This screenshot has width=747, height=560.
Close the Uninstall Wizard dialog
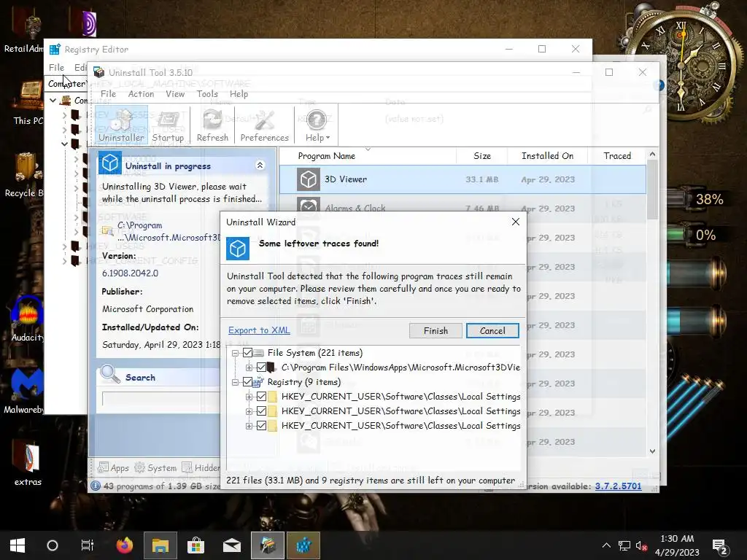point(516,222)
